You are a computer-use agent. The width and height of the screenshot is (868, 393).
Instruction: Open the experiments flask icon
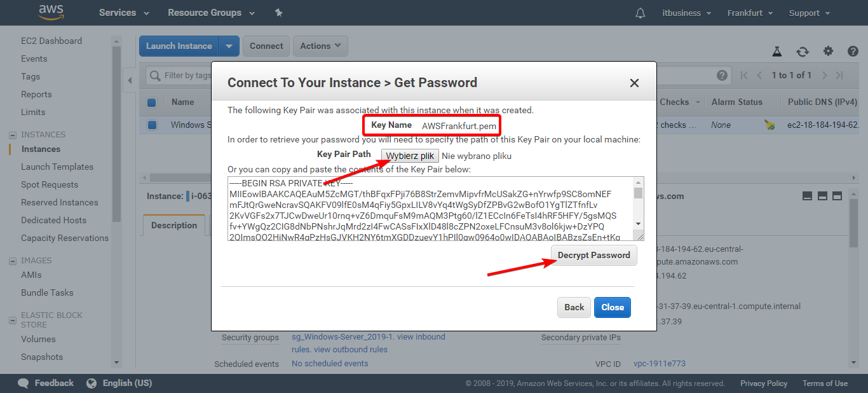click(x=776, y=52)
